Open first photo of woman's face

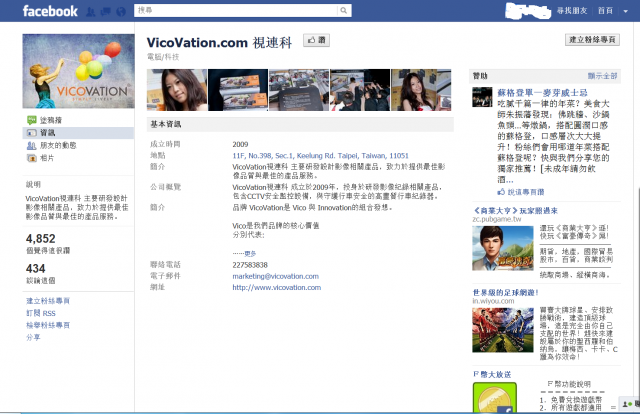[x=177, y=90]
